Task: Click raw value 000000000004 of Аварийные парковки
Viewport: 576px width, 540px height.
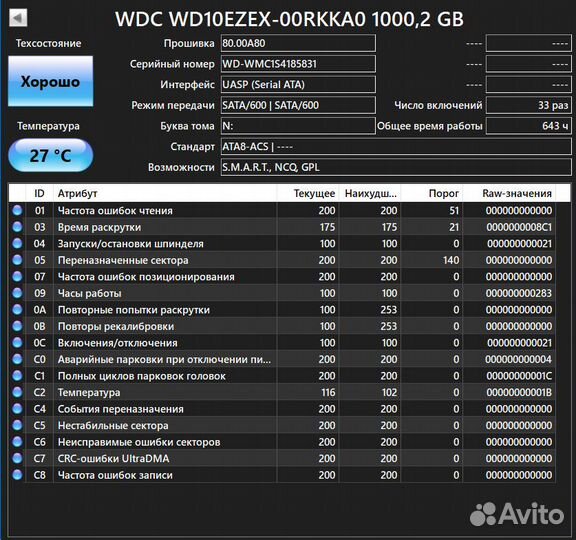Action: [518, 359]
